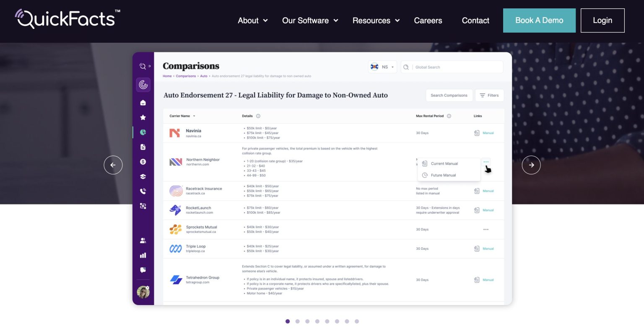The image size is (644, 331).
Task: Click the Home breadcrumb link
Action: (x=167, y=76)
